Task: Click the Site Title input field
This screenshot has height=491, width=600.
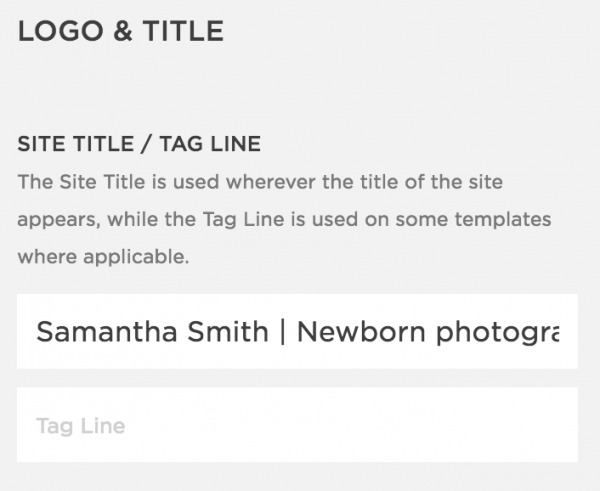Action: point(297,332)
